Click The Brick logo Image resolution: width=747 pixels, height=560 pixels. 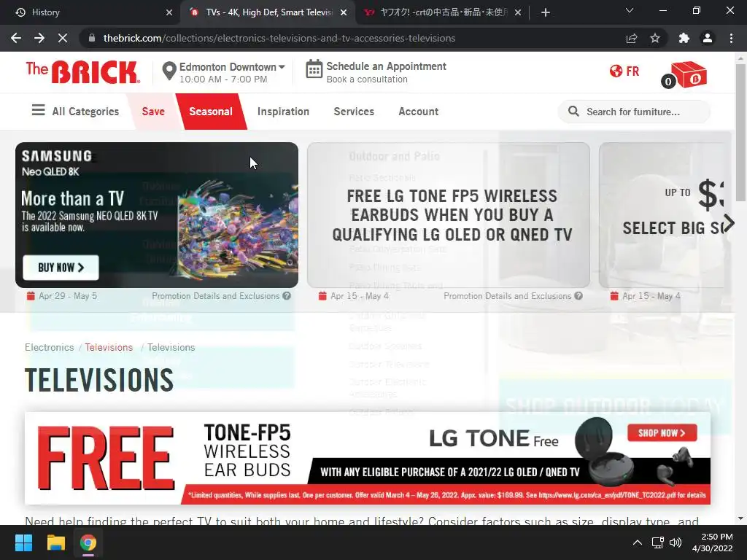pos(83,72)
